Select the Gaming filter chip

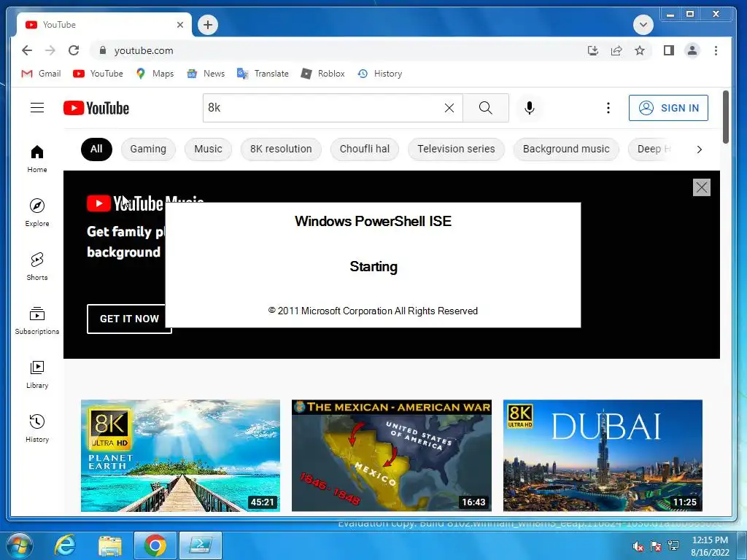click(148, 149)
